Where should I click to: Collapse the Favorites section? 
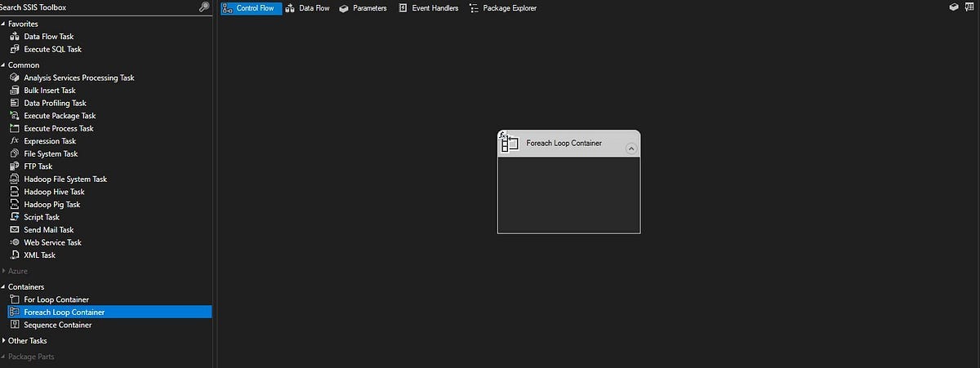click(3, 24)
